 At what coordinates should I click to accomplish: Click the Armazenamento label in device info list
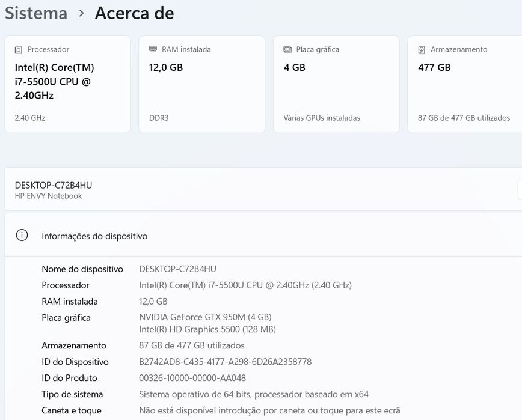(x=74, y=345)
